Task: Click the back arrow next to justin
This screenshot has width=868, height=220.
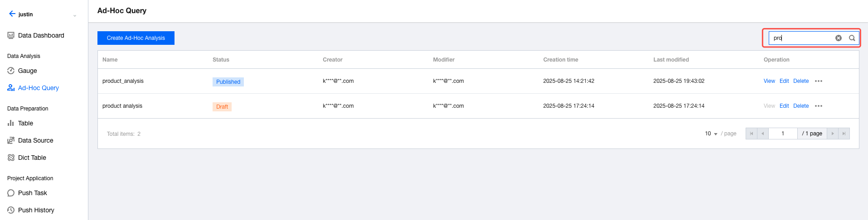Action: pyautogui.click(x=12, y=14)
